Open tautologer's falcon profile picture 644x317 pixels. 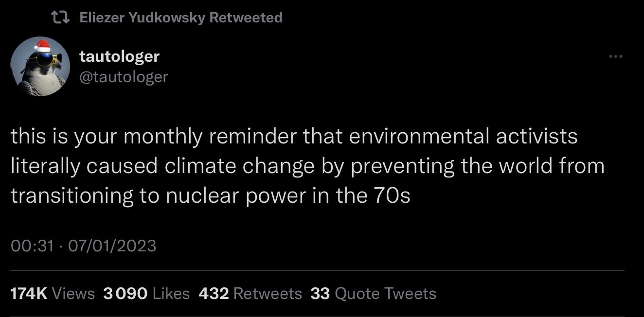point(40,66)
